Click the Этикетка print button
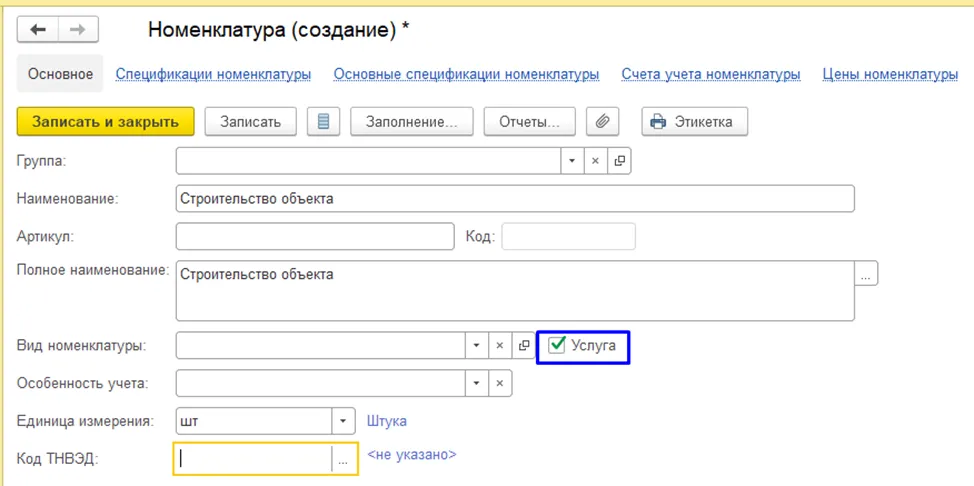Image resolution: width=974 pixels, height=486 pixels. coord(694,121)
